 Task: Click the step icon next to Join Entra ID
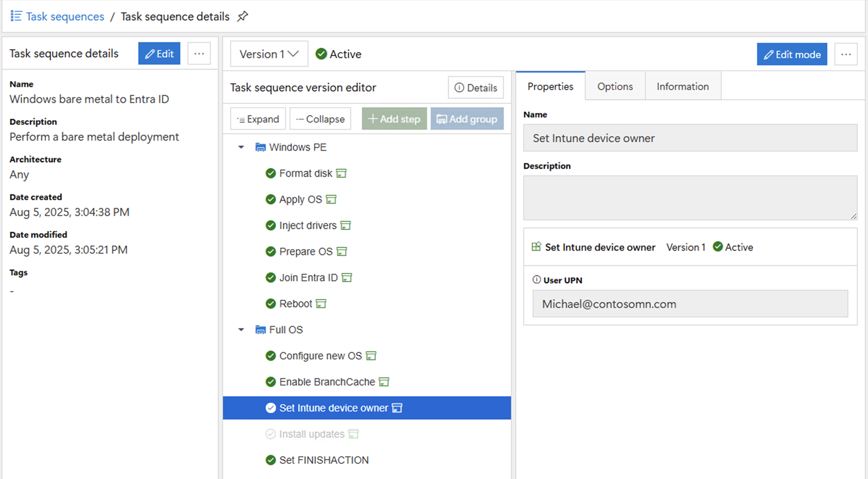tap(347, 278)
